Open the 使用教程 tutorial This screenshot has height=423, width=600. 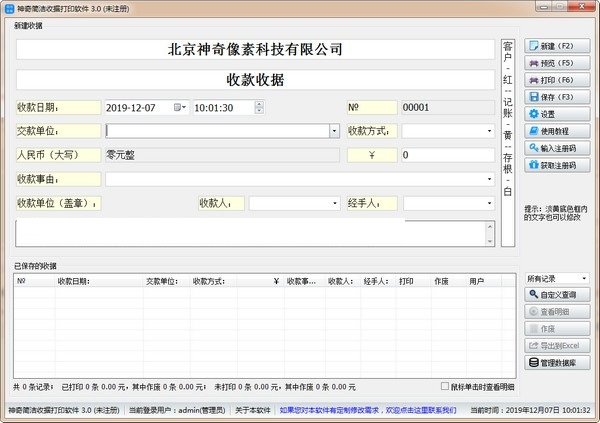pyautogui.click(x=557, y=131)
